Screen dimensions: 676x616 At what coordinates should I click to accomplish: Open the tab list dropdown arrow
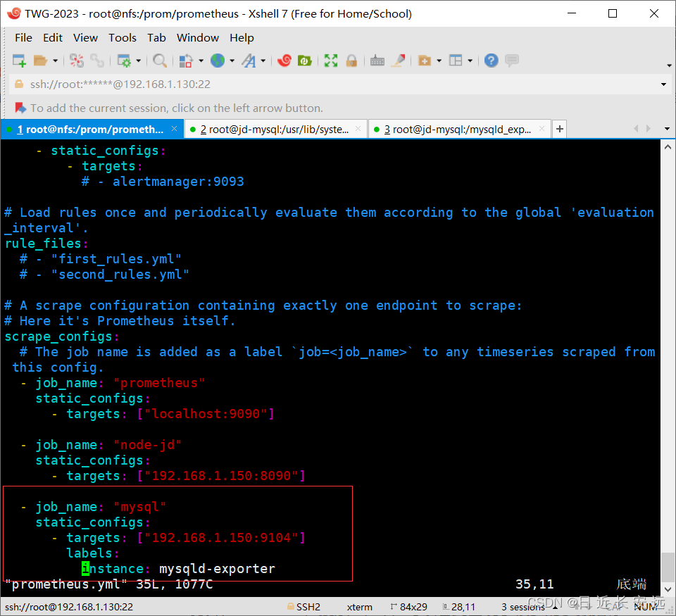coord(667,129)
